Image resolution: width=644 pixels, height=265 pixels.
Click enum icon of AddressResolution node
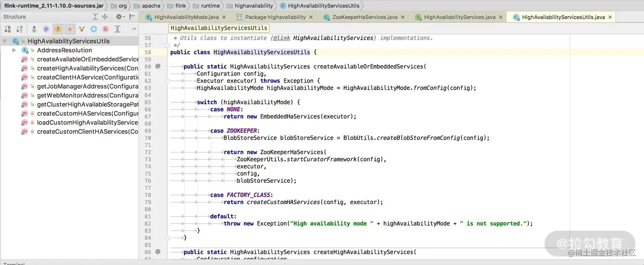point(25,50)
